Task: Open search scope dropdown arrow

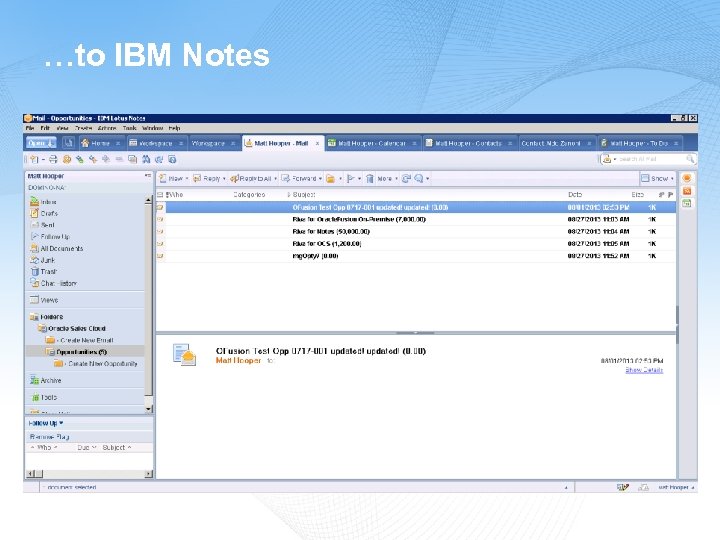Action: [x=615, y=159]
